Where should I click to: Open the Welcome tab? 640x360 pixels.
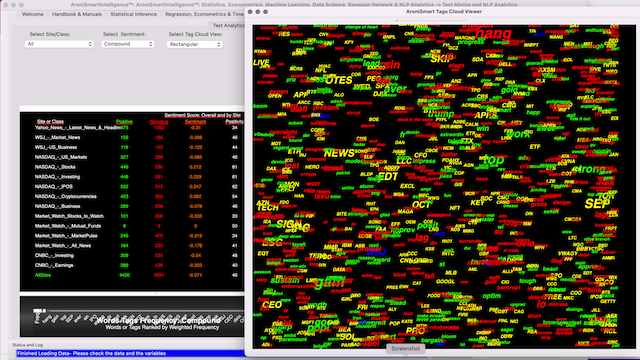tap(33, 14)
